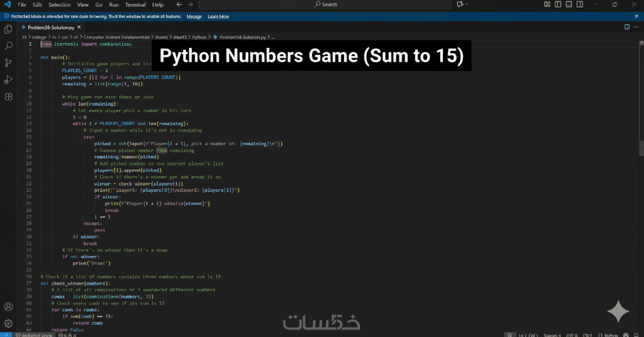Click the 'try:' line in the editor
Image resolution: width=644 pixels, height=337 pixels.
[89, 137]
